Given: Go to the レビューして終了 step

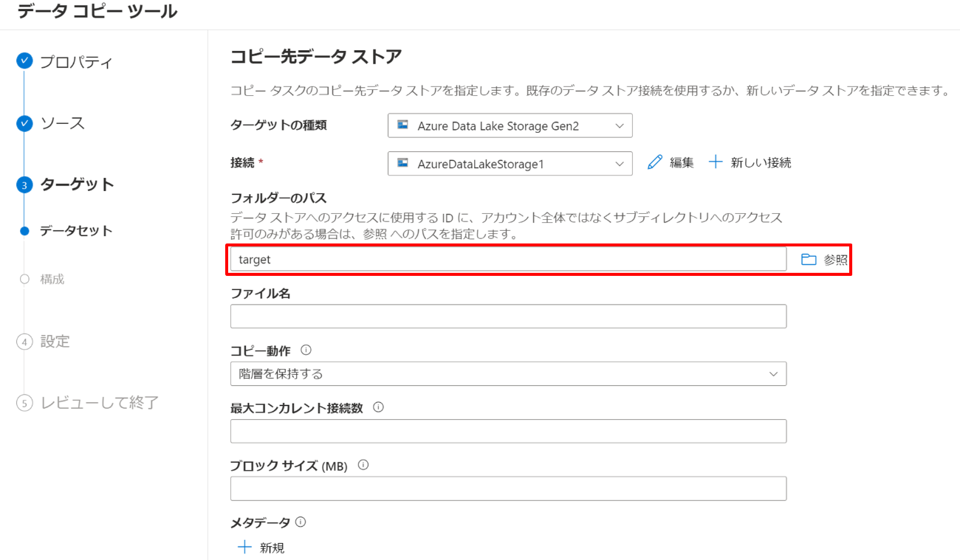Looking at the screenshot, I should point(100,403).
